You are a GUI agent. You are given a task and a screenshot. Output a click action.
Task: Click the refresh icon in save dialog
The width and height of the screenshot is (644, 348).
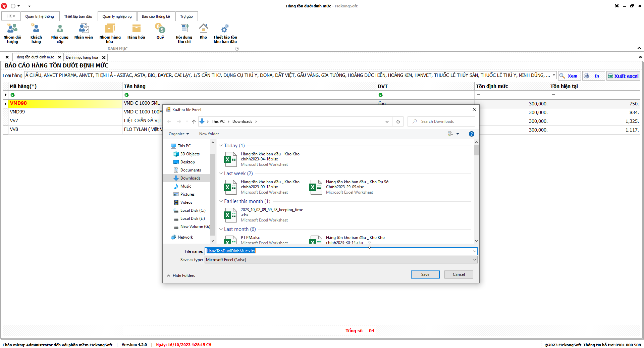pyautogui.click(x=398, y=121)
